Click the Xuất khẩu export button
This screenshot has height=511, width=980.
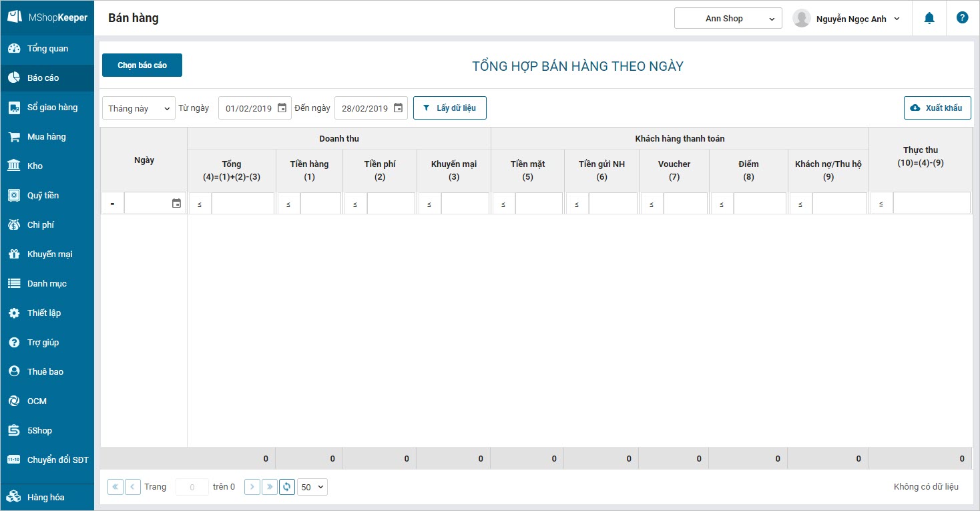click(937, 108)
